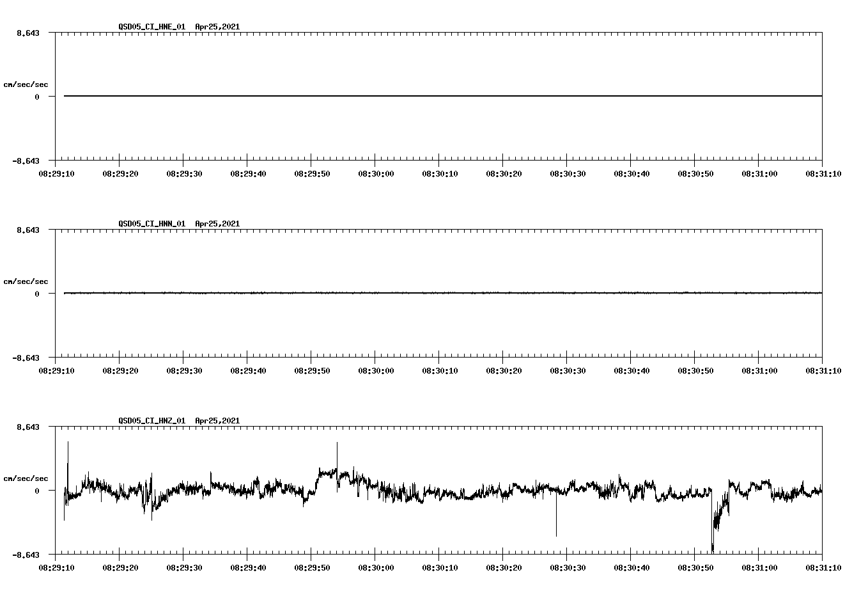Select the Apr25,2021 date on the HNZ plot
The width and height of the screenshot is (868, 591).
pyautogui.click(x=217, y=421)
